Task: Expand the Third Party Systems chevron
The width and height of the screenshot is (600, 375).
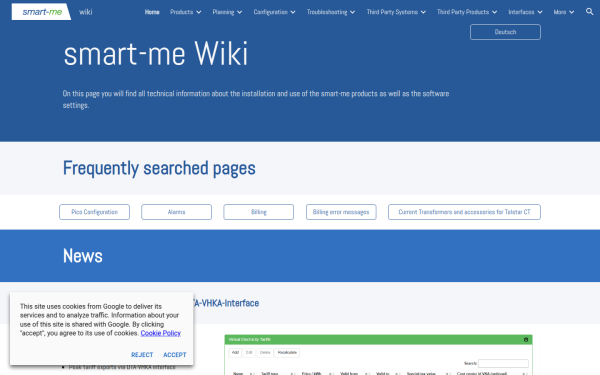Action: coord(423,12)
